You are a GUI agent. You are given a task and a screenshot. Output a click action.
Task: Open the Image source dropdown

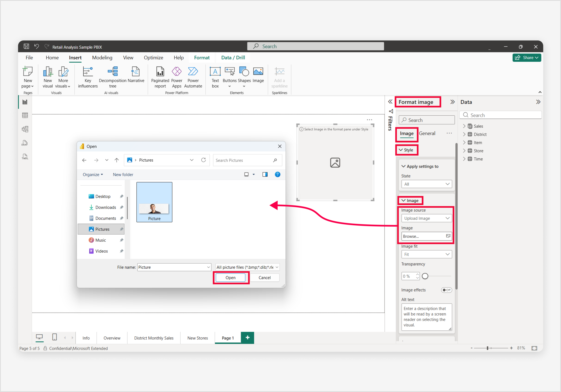tap(426, 218)
